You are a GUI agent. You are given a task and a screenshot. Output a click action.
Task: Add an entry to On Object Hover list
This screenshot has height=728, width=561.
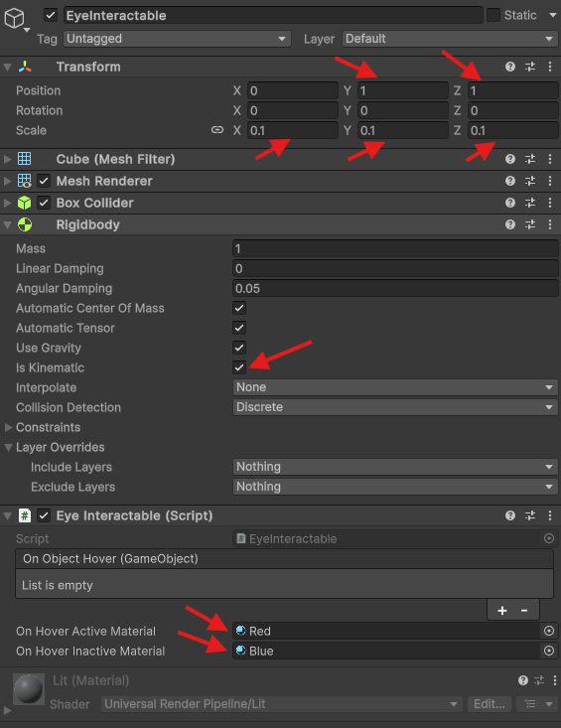[502, 611]
